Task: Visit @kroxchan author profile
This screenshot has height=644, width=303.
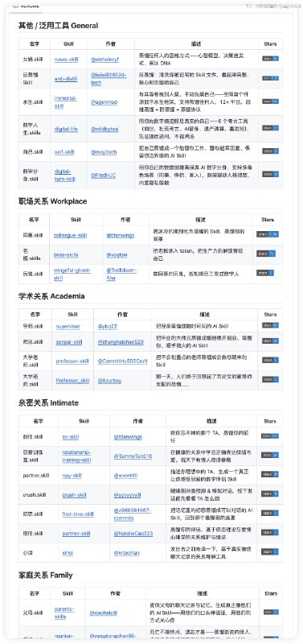Action: coord(127,553)
